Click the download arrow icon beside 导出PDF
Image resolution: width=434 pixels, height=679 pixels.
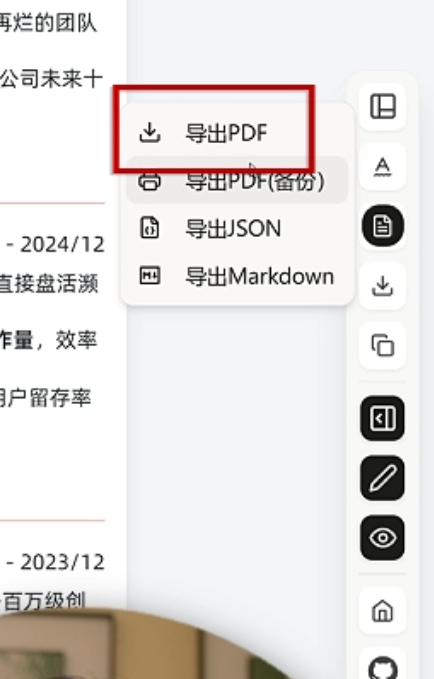[150, 133]
